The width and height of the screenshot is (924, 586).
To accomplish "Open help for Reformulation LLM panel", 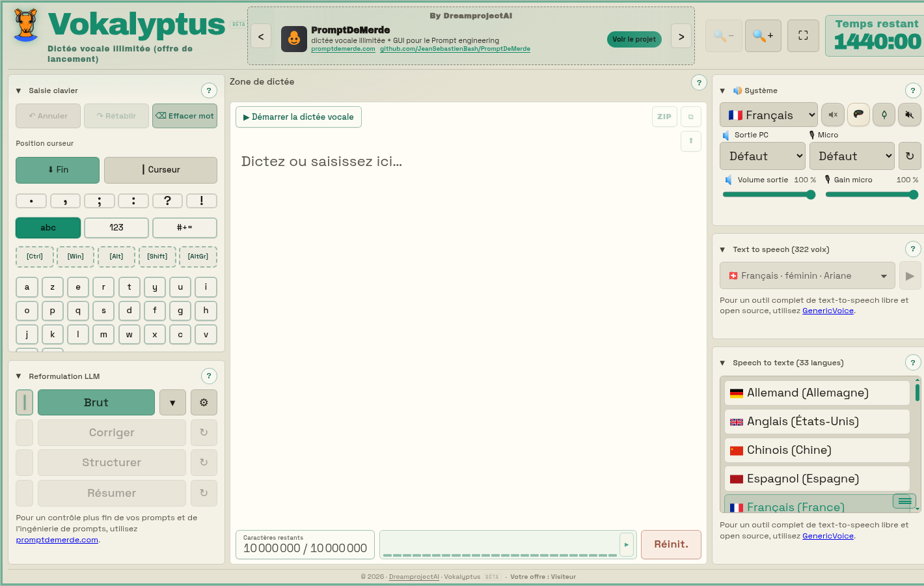I will click(209, 376).
